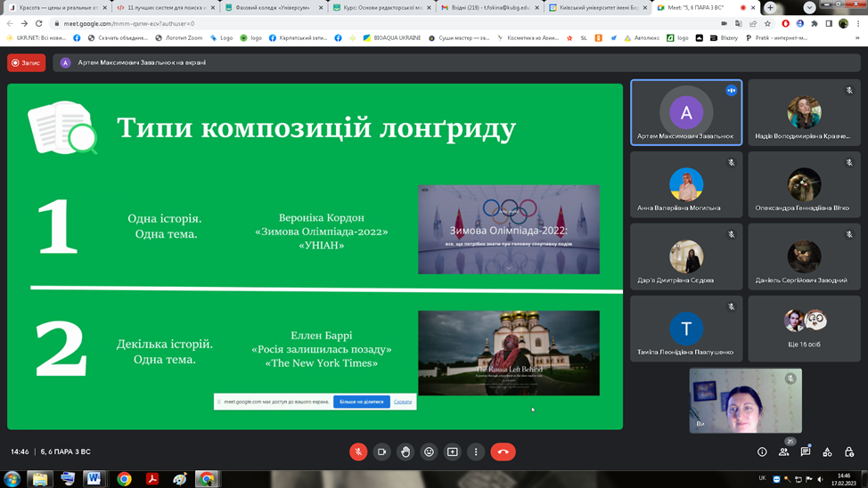This screenshot has width=868, height=488.
Task: Expand the 'Ще 16 осіб' participants tile
Action: coord(804,328)
